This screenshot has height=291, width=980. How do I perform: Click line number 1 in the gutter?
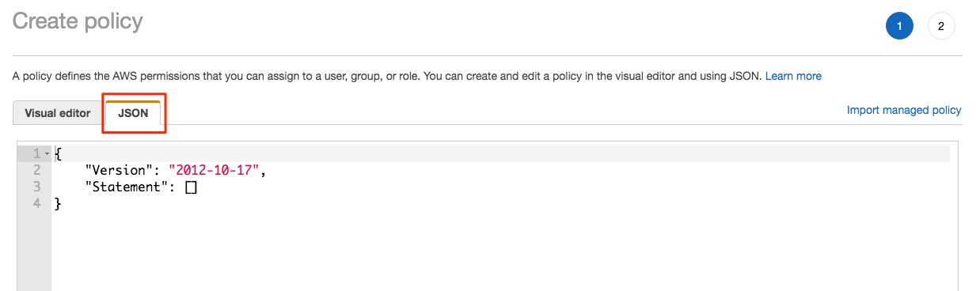pyautogui.click(x=36, y=153)
